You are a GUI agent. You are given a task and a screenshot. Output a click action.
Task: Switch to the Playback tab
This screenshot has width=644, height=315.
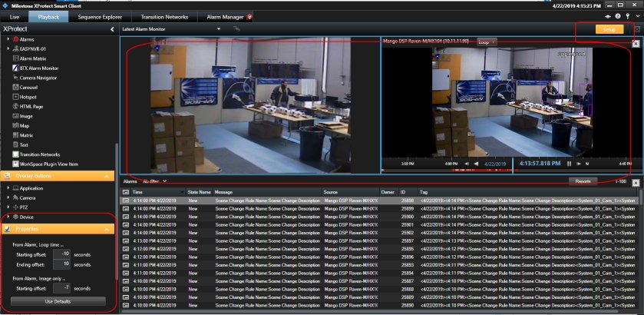(48, 17)
